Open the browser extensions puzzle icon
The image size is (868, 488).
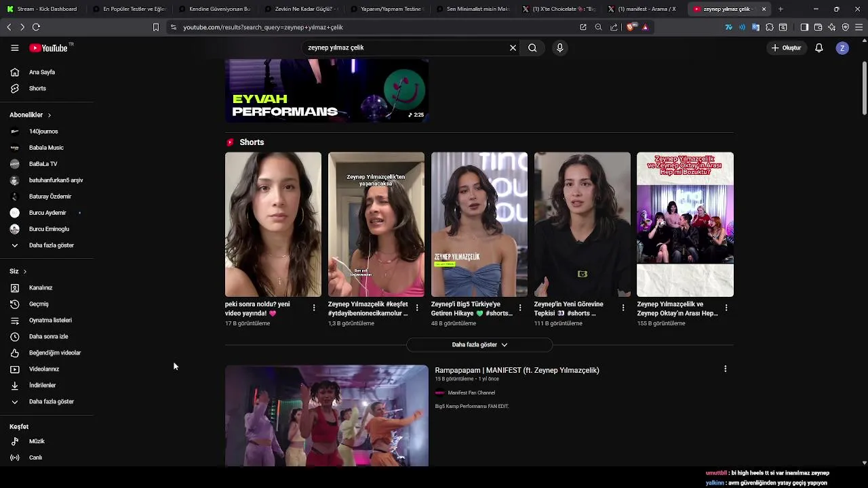769,27
